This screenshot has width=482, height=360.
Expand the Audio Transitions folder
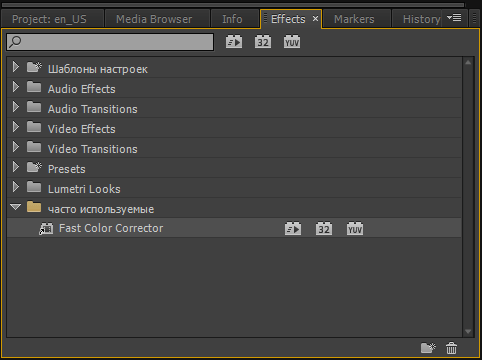(x=15, y=107)
